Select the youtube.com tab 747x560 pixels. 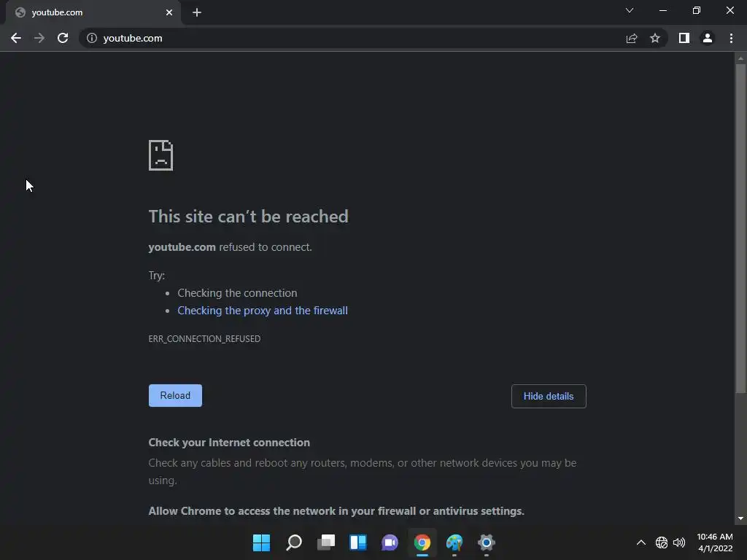(93, 12)
